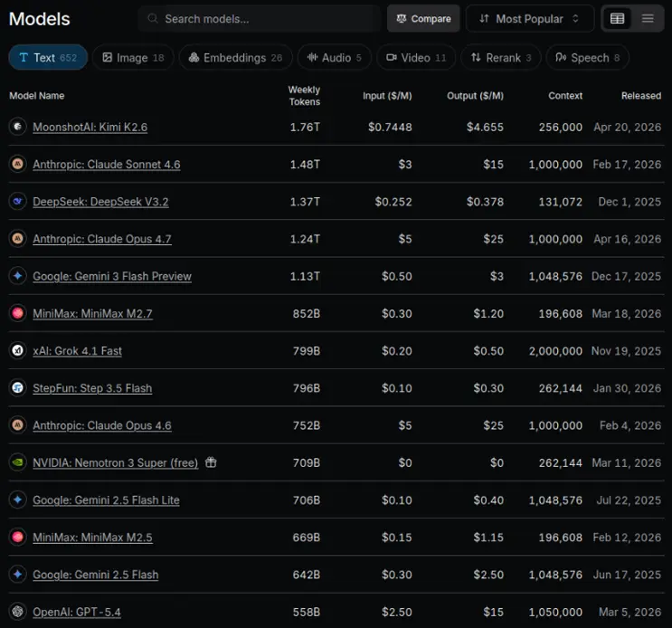
Task: Open the Anthropic: Claude Opus 4.7 link
Action: click(101, 240)
